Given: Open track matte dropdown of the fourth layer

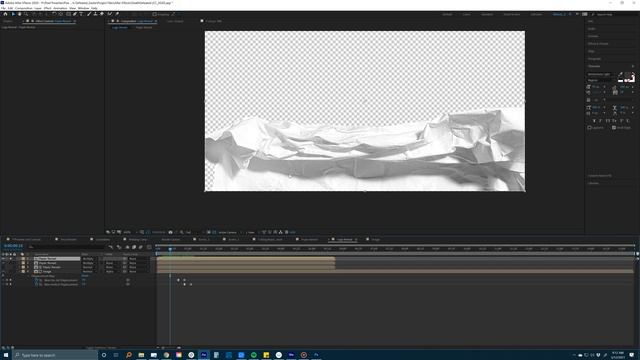Looking at the screenshot, I should [x=111, y=271].
